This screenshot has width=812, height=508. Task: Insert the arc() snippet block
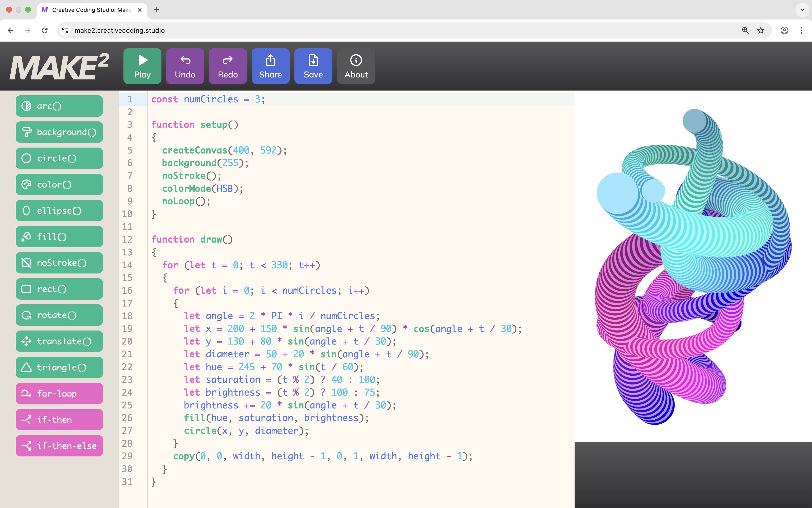[59, 106]
